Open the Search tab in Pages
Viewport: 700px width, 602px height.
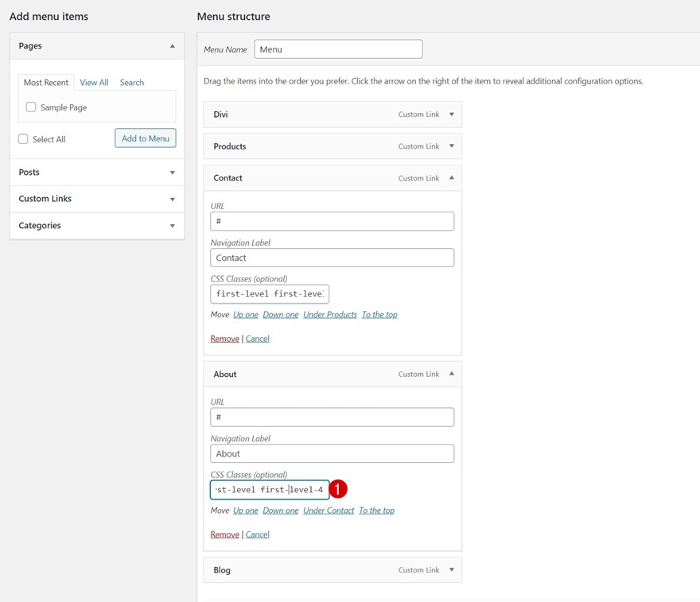(132, 83)
